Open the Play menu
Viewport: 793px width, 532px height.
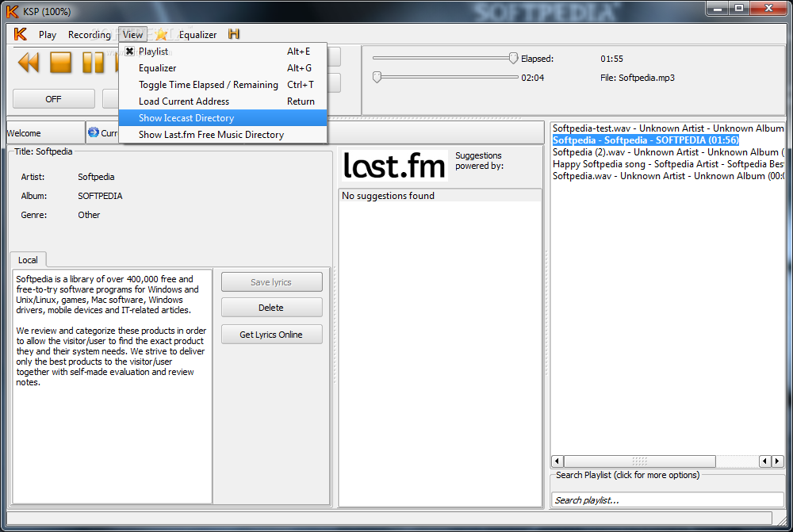48,34
